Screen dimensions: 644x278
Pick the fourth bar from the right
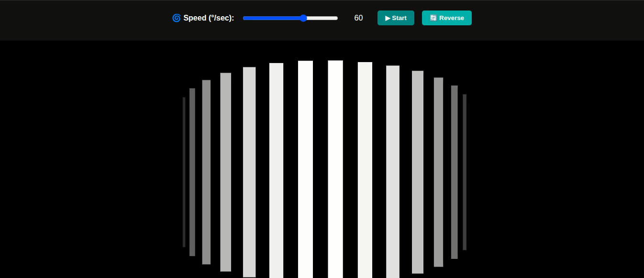point(418,172)
